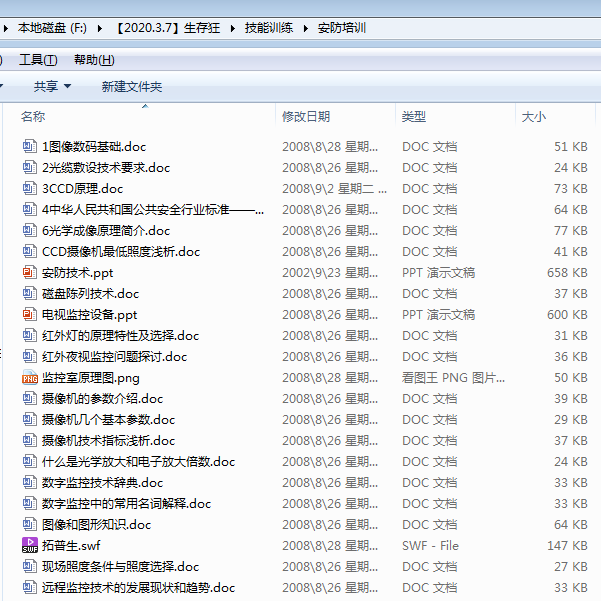Click the DOC icon of CCD摄像机最低照度浅析.doc
This screenshot has width=601, height=601.
(x=30, y=251)
